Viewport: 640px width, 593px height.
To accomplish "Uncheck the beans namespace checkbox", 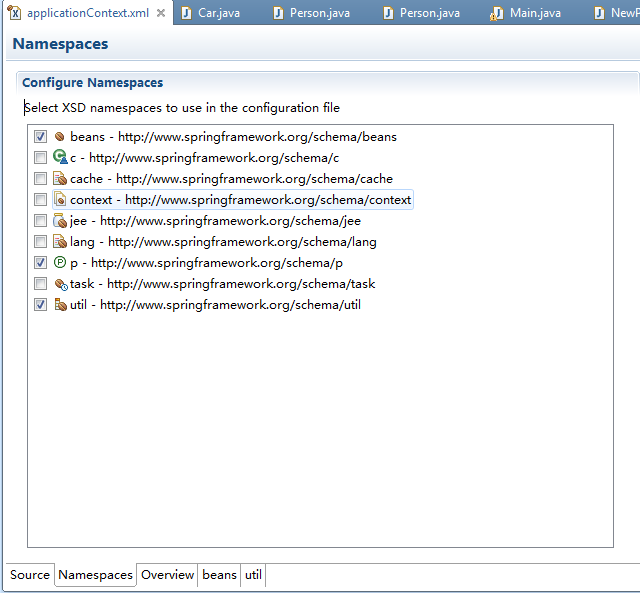I will (40, 136).
